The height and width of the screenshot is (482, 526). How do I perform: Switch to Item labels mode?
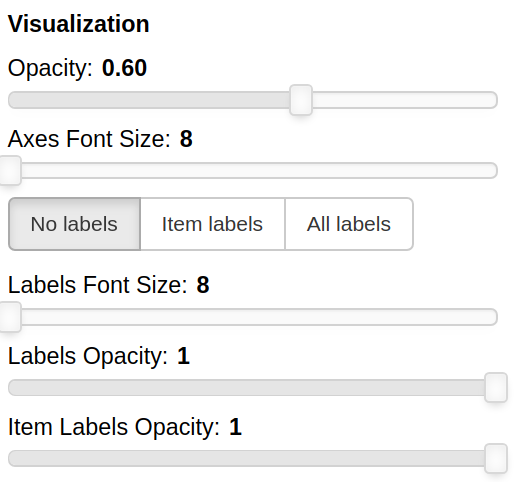212,224
